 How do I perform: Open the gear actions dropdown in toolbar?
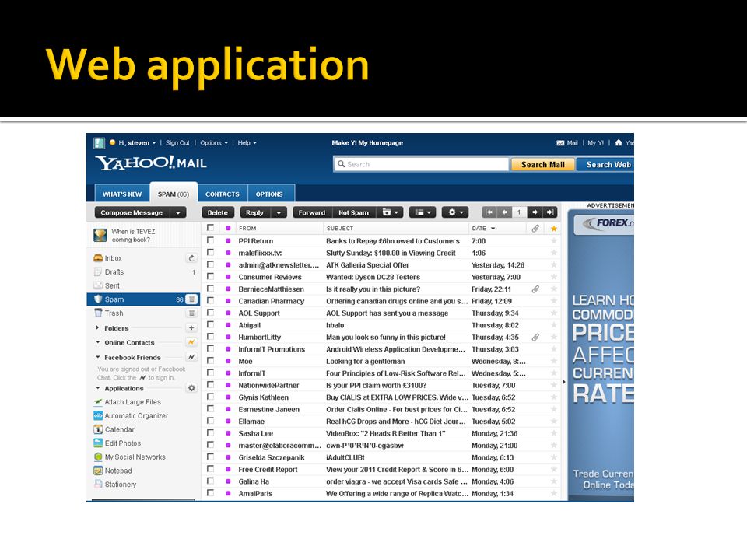point(455,212)
